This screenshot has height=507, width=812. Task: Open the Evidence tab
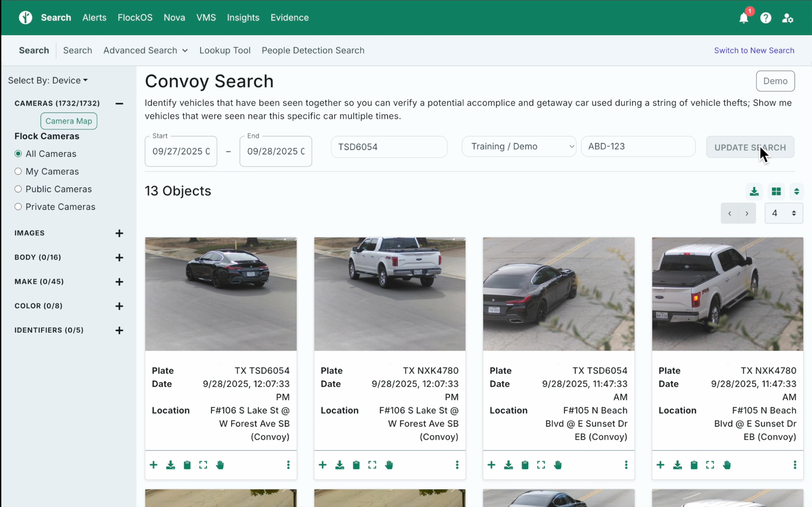[x=290, y=18]
